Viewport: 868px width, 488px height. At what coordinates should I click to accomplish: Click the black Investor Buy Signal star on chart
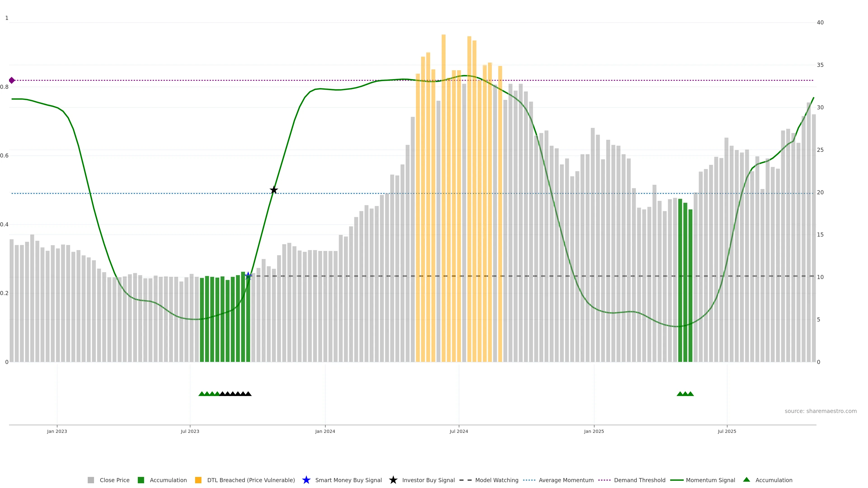click(x=274, y=190)
